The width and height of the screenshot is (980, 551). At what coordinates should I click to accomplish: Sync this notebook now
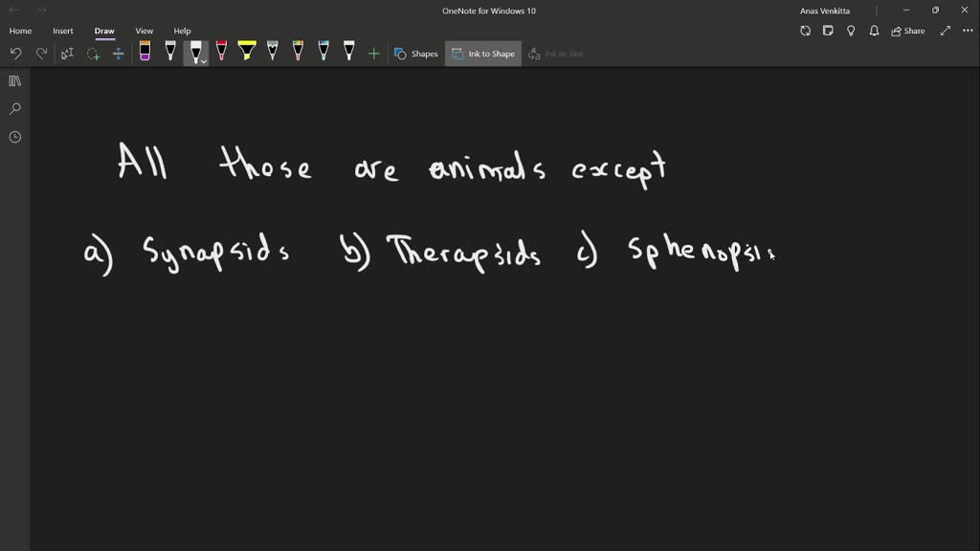click(807, 31)
